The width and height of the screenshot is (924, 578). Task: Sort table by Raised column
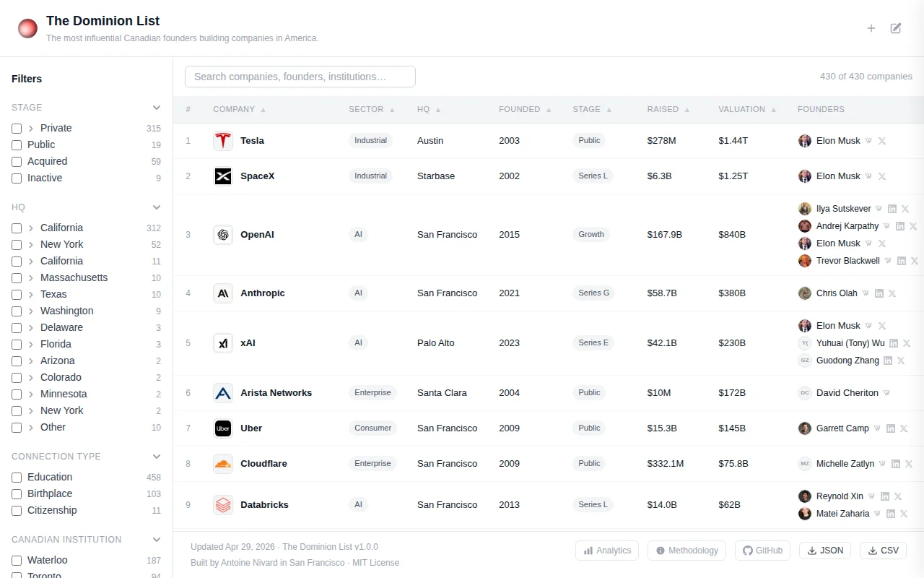(668, 109)
